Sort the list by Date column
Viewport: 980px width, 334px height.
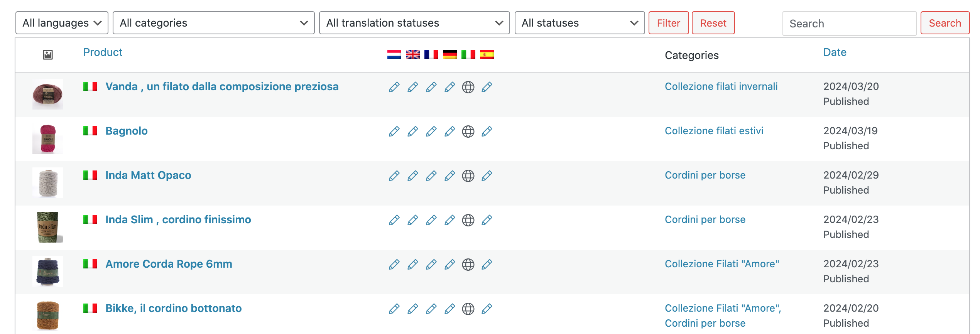[835, 52]
